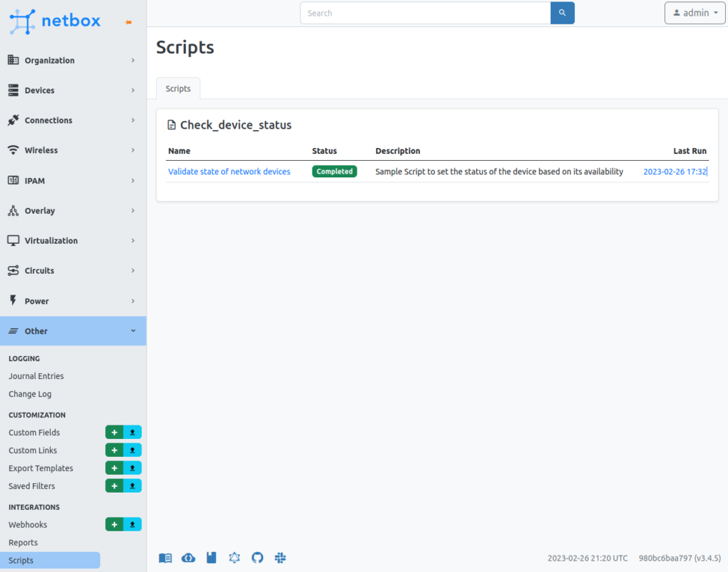This screenshot has width=728, height=572.
Task: Open the Validate state of network devices script
Action: tap(229, 172)
